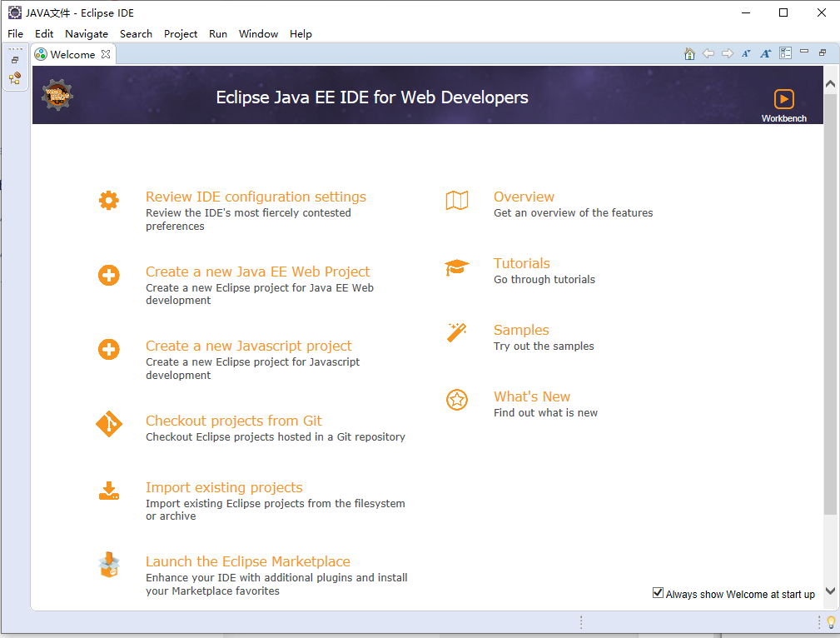Click the Tutorials graduation cap icon
Screen dimensions: 840x638
click(456, 267)
